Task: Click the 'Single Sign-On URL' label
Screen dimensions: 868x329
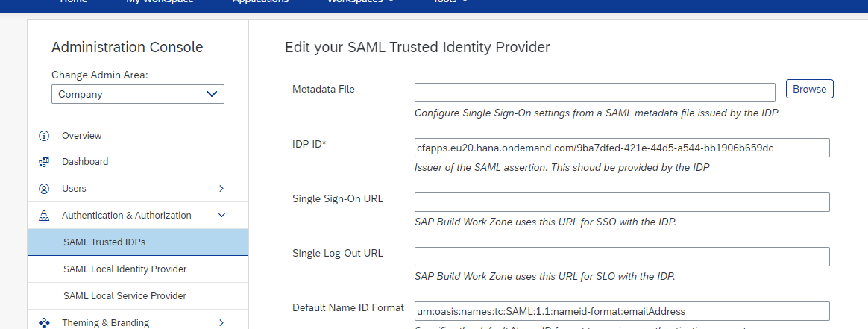Action: 338,199
